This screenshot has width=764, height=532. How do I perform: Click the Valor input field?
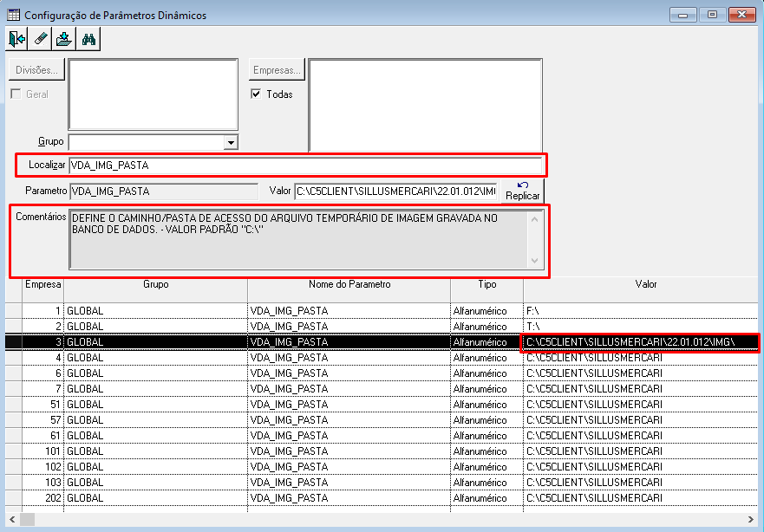pos(395,191)
